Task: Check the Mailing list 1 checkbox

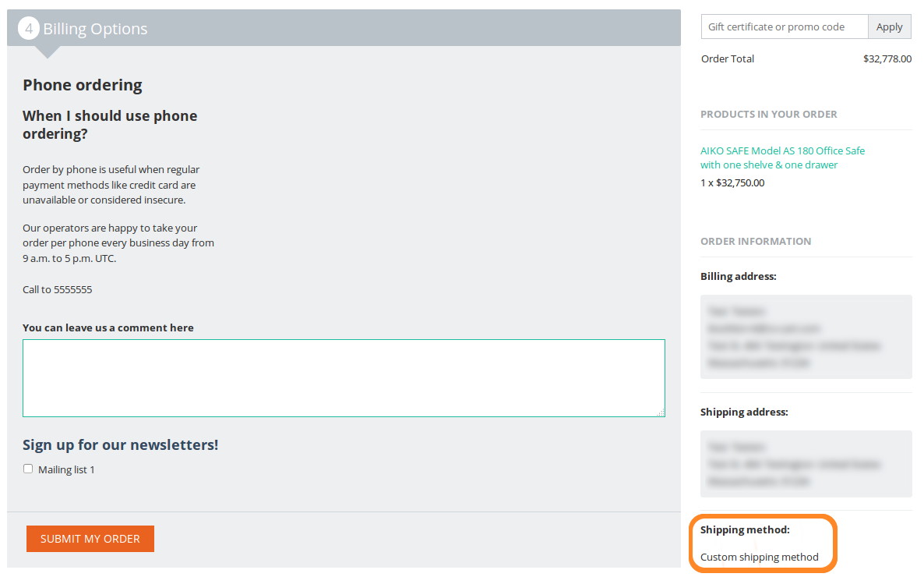Action: coord(28,469)
